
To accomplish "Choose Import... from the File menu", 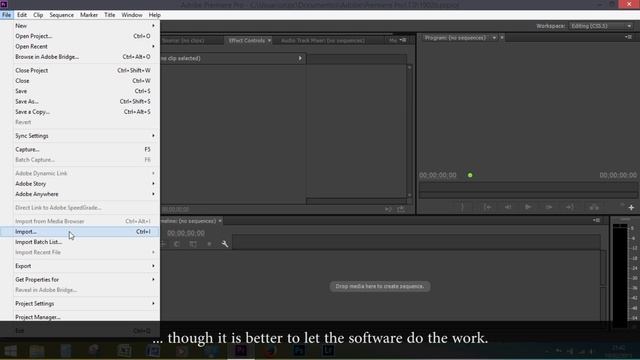I will coord(80,231).
